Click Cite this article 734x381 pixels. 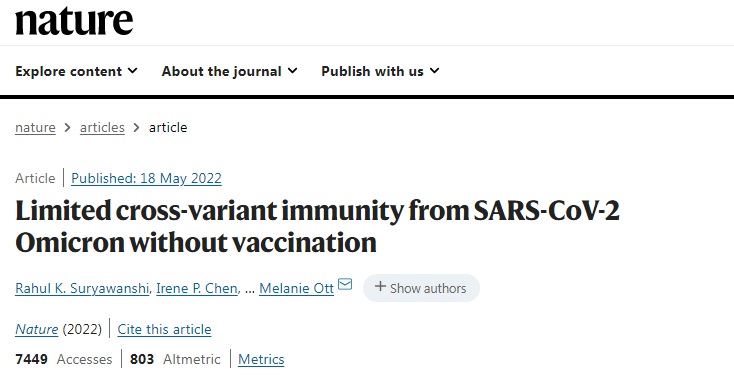click(164, 330)
